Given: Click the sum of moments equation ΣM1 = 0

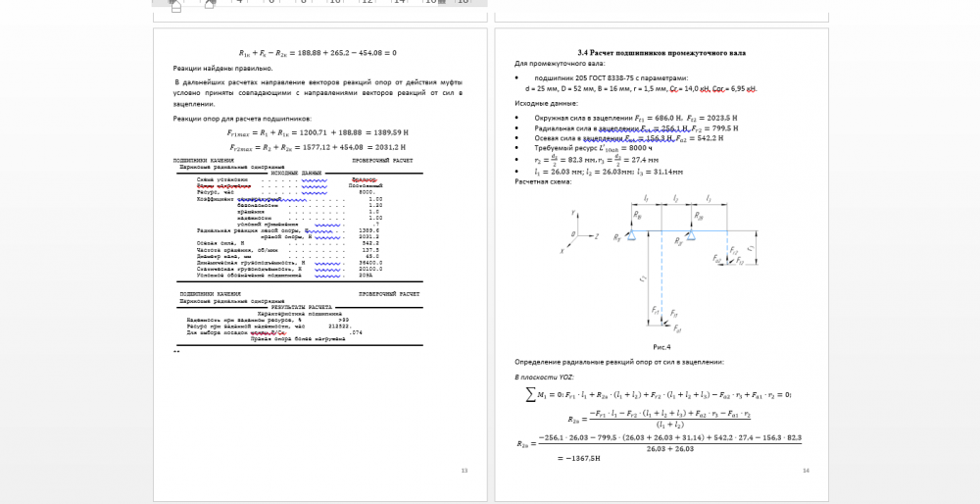Looking at the screenshot, I should pos(660,394).
